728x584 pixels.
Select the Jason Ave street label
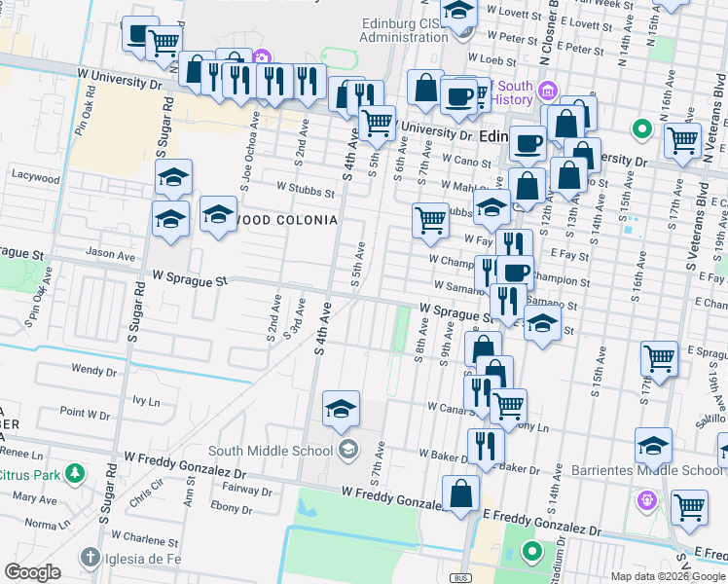pos(111,254)
